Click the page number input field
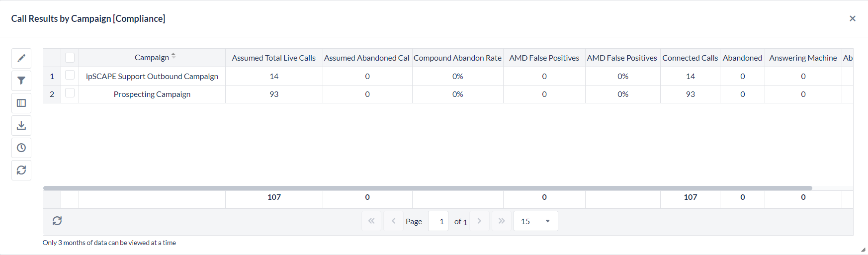The height and width of the screenshot is (255, 868). click(438, 221)
